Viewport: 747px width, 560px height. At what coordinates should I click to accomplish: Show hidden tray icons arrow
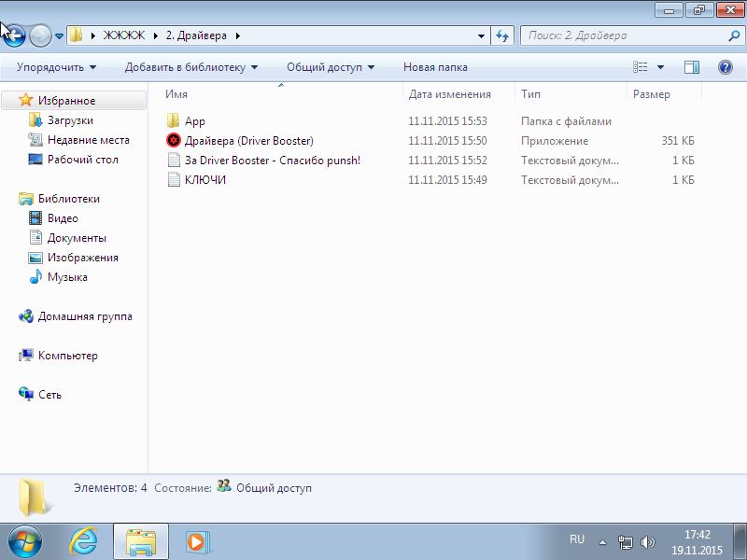pos(602,542)
